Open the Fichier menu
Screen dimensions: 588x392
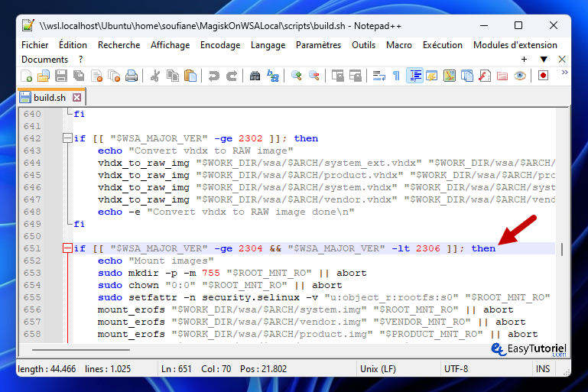click(35, 45)
